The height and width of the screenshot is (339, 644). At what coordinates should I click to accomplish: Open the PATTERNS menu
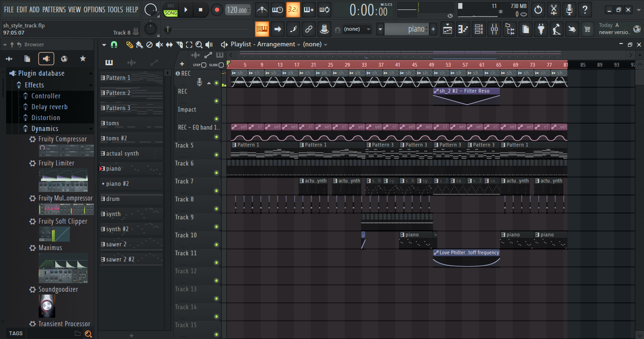[54, 9]
